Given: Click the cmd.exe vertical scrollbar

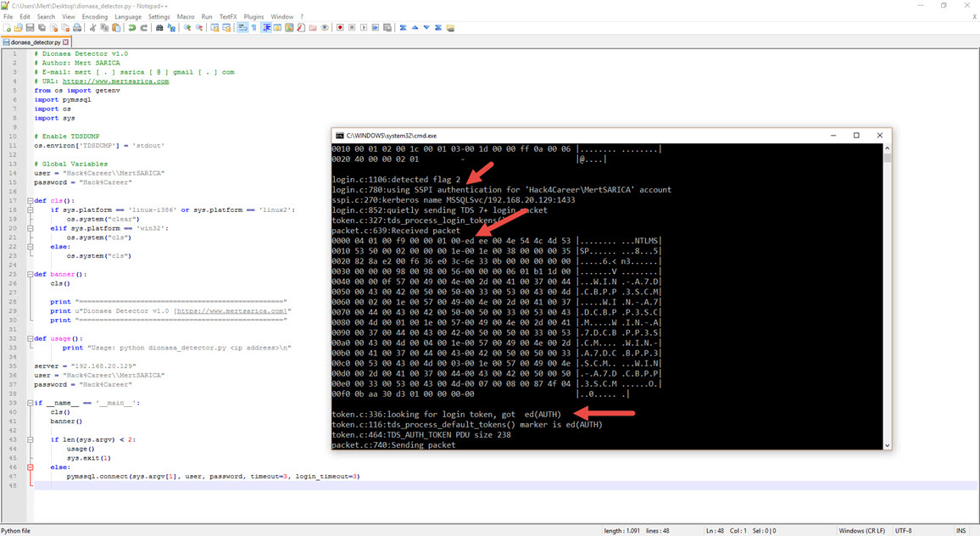Looking at the screenshot, I should 887,297.
